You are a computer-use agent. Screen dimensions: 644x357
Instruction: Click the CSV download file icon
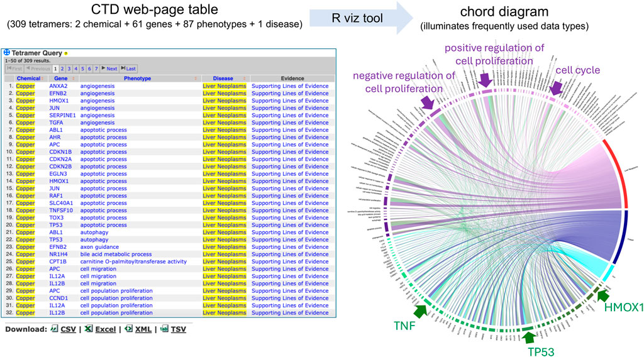54,329
